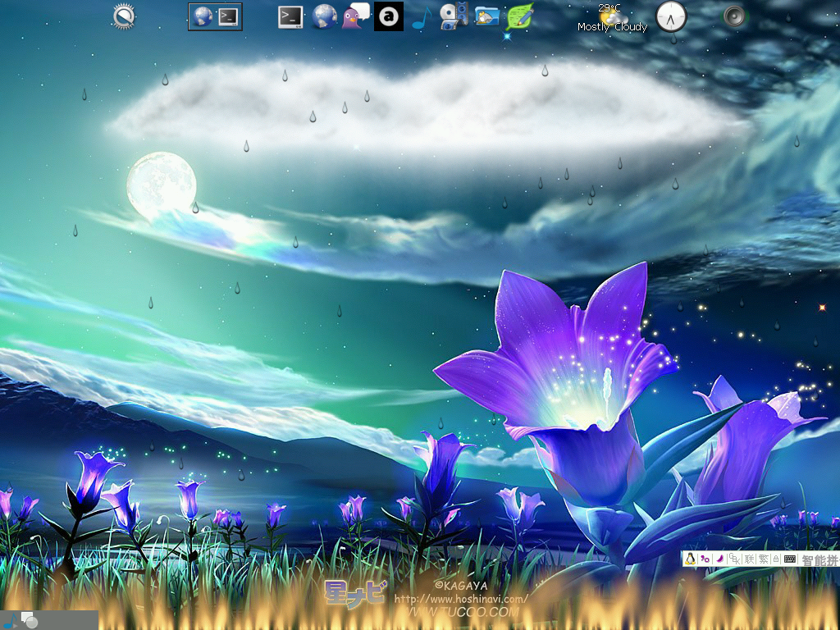Open the Enlightenment start menu icon

tap(124, 16)
